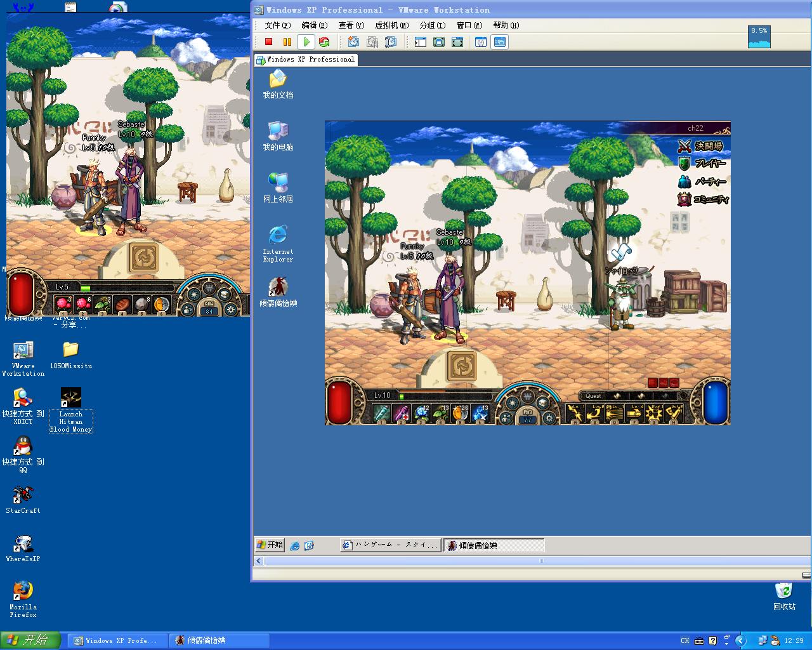The width and height of the screenshot is (812, 650).
Task: Toggle quick switch mode icon
Action: point(457,42)
